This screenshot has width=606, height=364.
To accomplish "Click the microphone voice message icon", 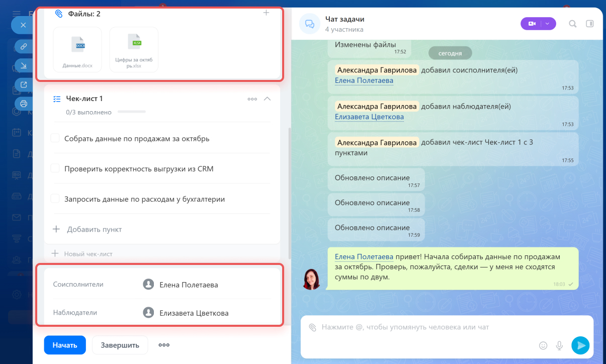I will click(559, 345).
